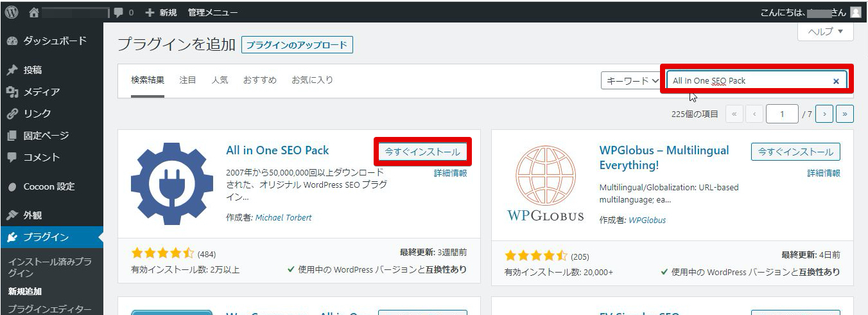The width and height of the screenshot is (868, 315).
Task: Click the 固定ページ pages icon
Action: 12,136
